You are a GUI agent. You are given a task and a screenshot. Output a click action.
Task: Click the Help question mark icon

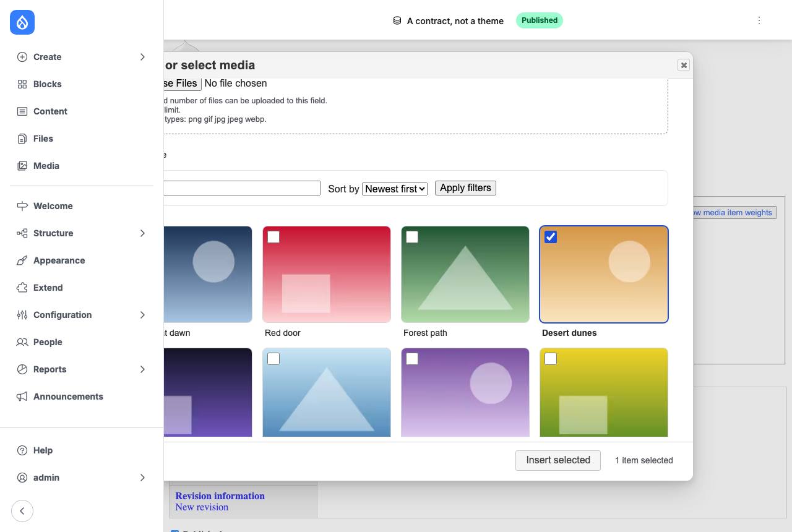[22, 450]
